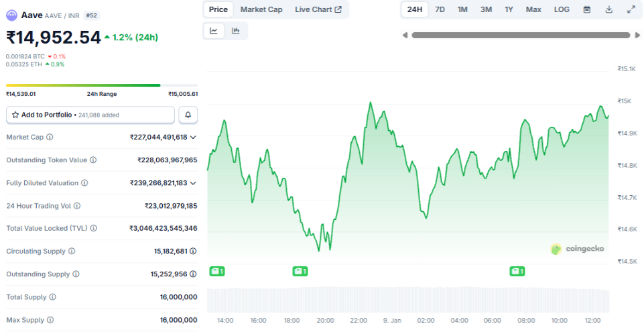Open info icon beside 15,182,681 value
The width and height of the screenshot is (644, 332).
193,251
